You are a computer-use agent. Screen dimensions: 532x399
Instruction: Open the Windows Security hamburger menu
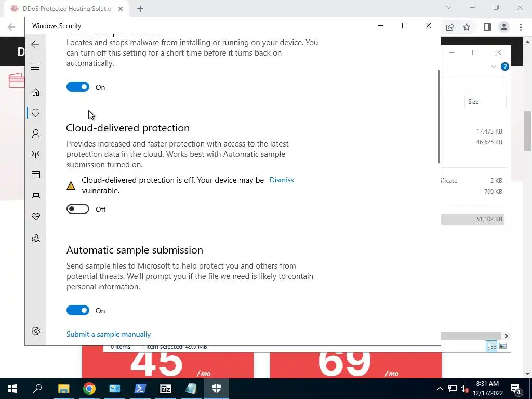(35, 67)
